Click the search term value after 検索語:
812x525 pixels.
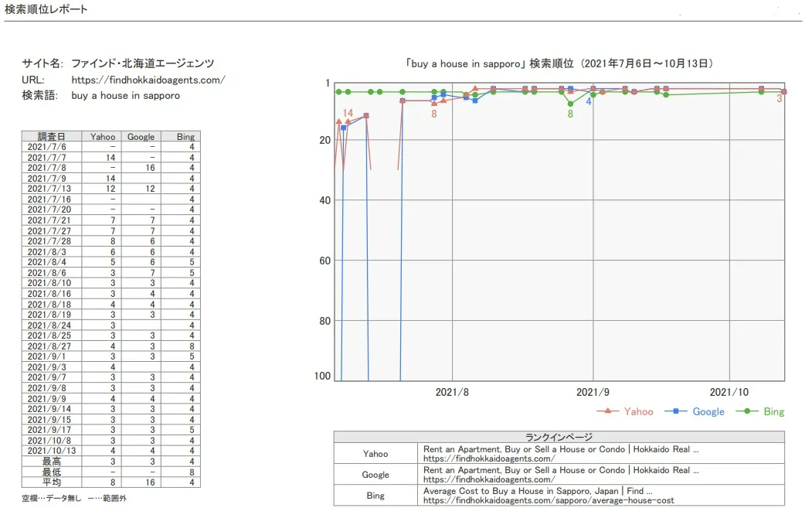tap(126, 95)
